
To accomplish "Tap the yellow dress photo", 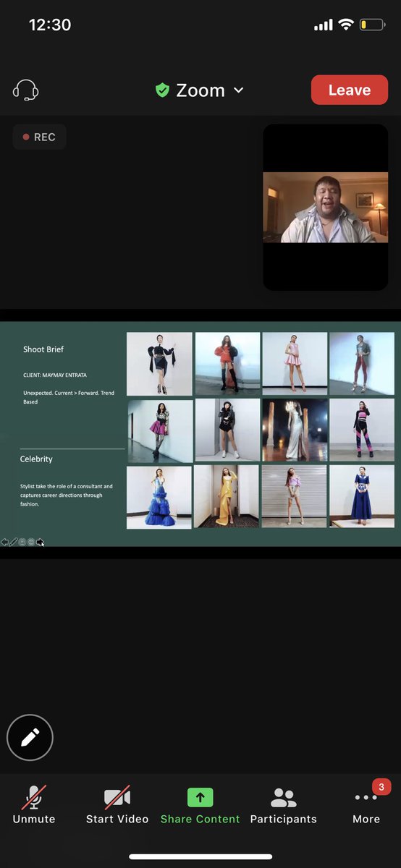I will (x=227, y=496).
